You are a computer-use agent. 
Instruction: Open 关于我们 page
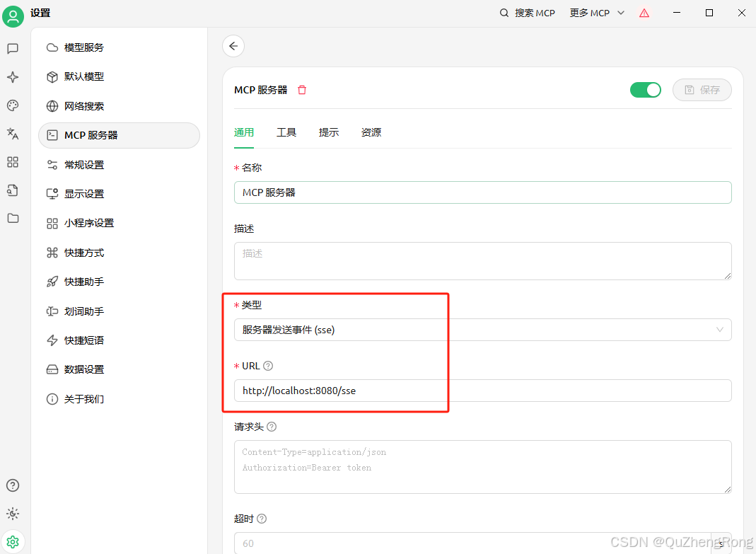click(x=119, y=399)
